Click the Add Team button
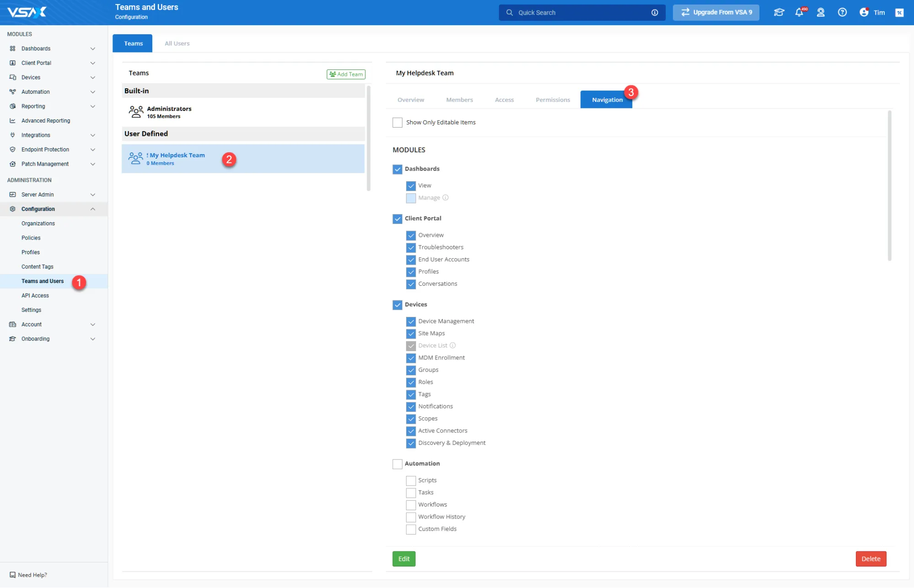914x588 pixels. pos(346,74)
